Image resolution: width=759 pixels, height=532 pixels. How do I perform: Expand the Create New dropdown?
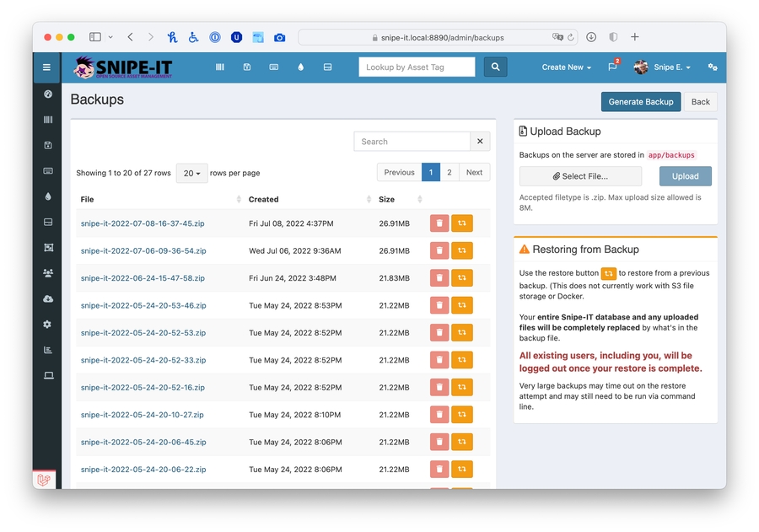[566, 67]
